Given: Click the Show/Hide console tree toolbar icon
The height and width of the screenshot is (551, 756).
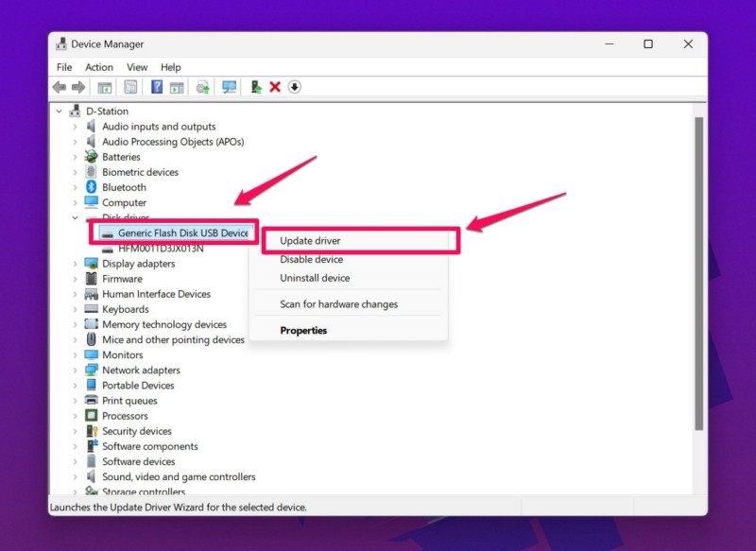Looking at the screenshot, I should (x=105, y=87).
